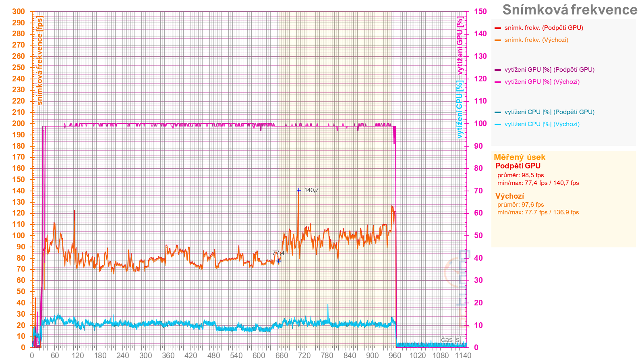644x361 pixels.
Task: Click the 300 tick on left axis
Action: click(x=19, y=11)
